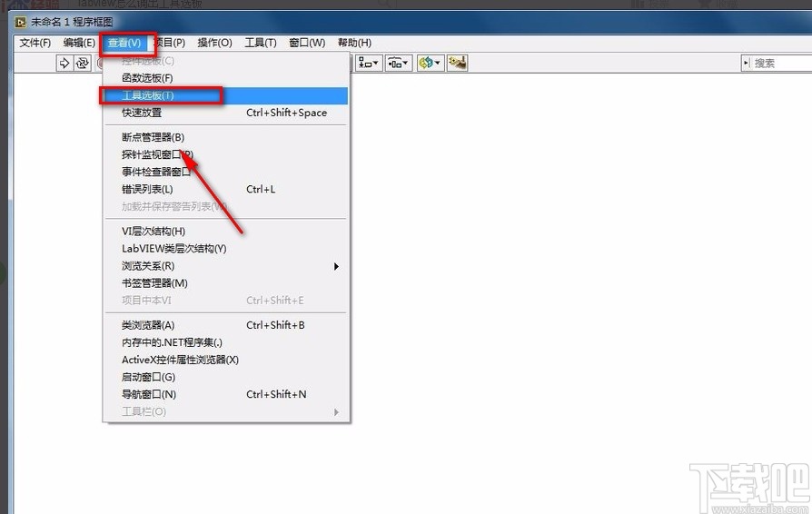
Task: Open 内存中的.NET程序集(.) entry
Action: click(x=226, y=342)
